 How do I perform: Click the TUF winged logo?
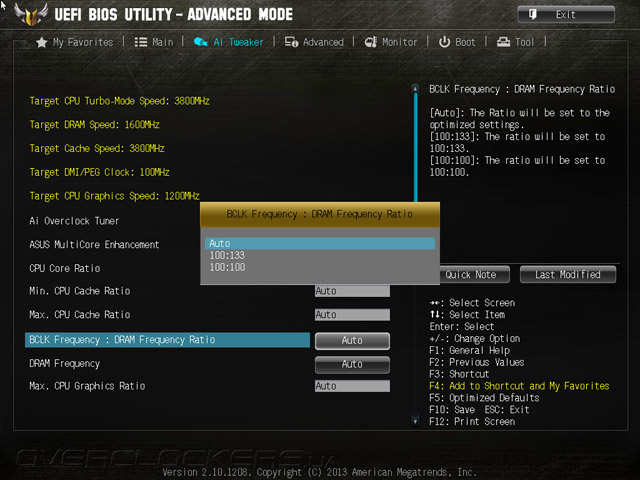pyautogui.click(x=31, y=14)
